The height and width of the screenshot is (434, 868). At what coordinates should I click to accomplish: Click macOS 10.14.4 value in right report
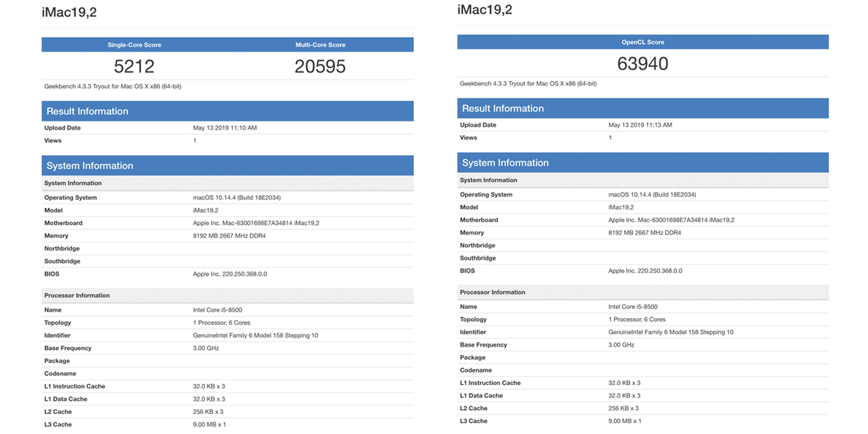652,194
